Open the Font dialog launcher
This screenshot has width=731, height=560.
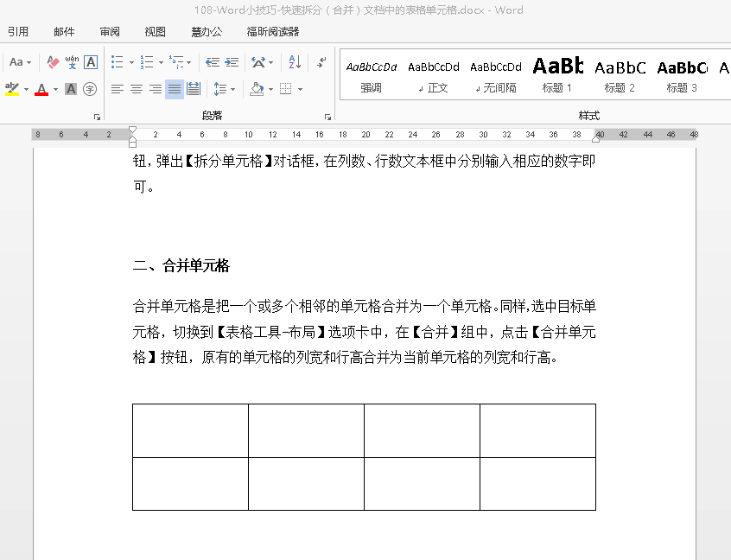click(x=97, y=117)
